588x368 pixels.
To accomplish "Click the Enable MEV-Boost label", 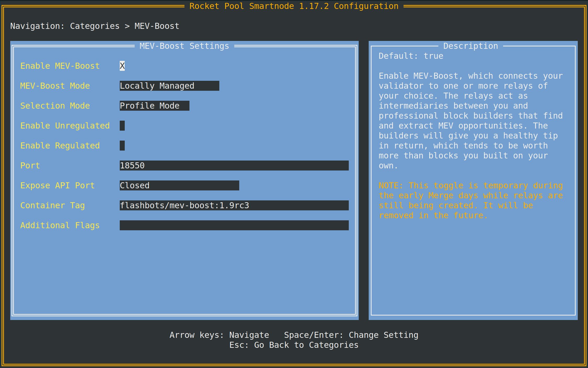I will click(60, 66).
